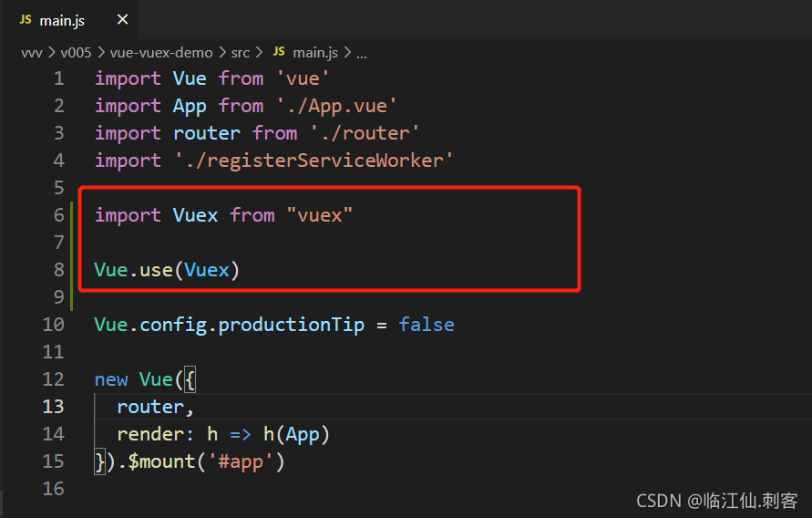The width and height of the screenshot is (812, 518).
Task: Click the false value on line 10
Action: point(427,325)
